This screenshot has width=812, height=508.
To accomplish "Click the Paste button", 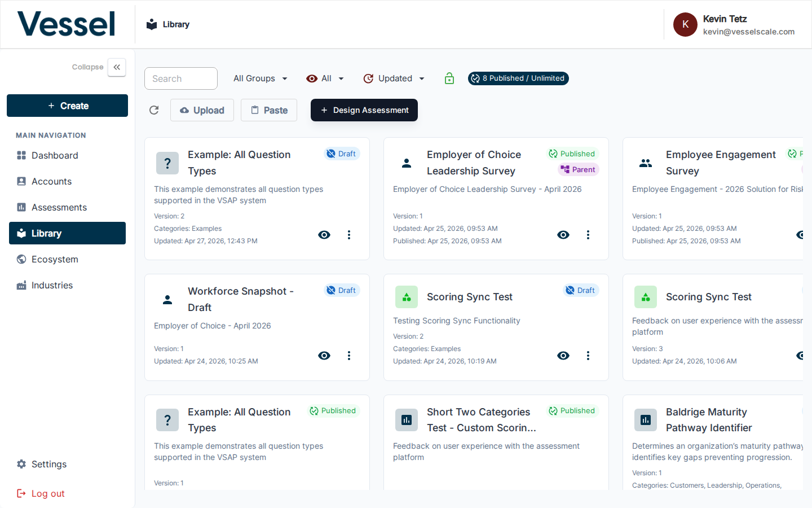I will [269, 110].
